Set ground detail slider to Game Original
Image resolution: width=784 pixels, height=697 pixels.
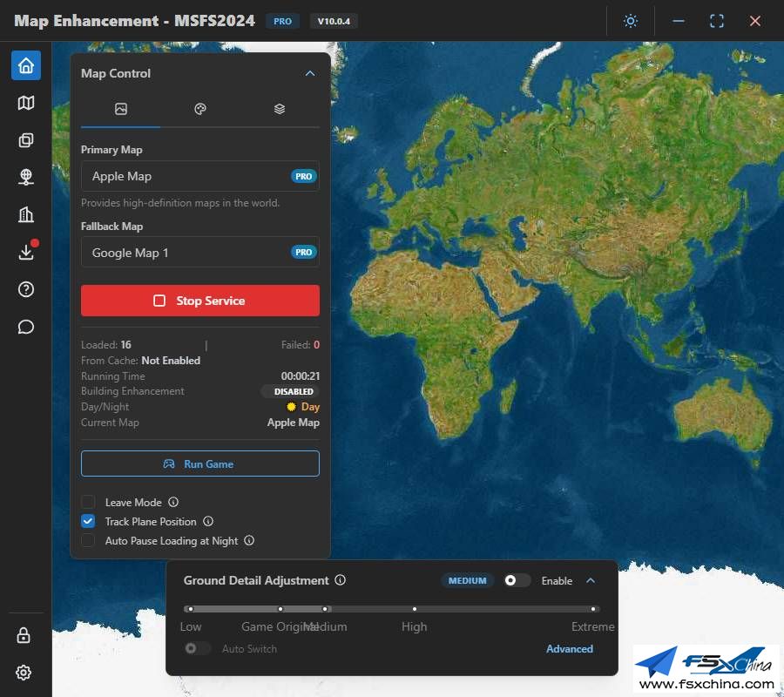[x=280, y=609]
